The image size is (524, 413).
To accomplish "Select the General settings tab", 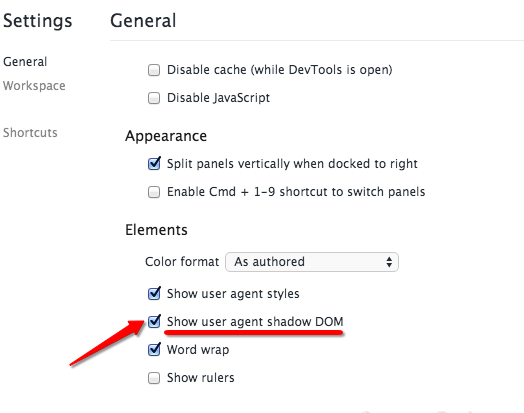I will (x=25, y=62).
